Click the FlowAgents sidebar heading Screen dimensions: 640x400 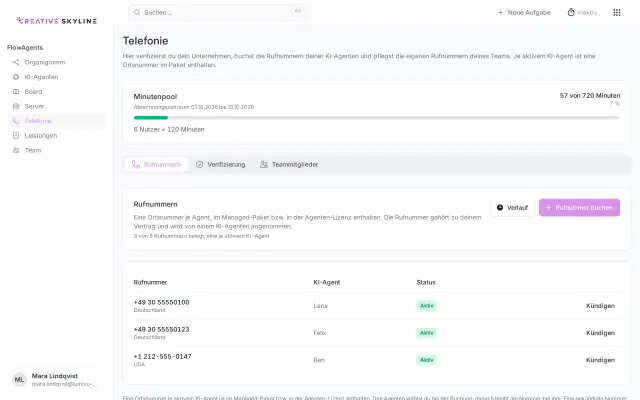25,48
